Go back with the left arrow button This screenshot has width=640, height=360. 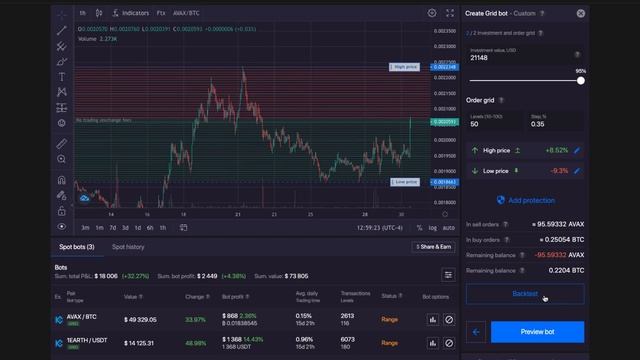pos(476,332)
